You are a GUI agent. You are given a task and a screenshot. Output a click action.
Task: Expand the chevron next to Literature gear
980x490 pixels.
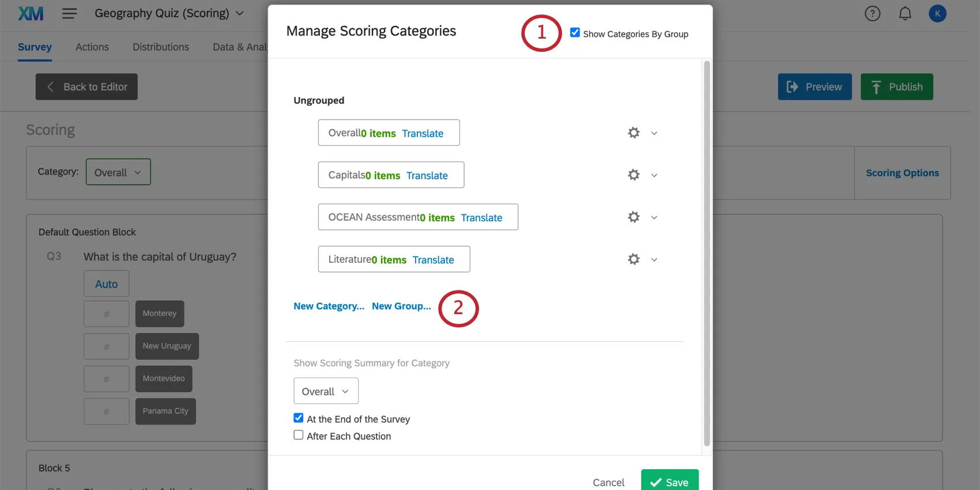654,260
